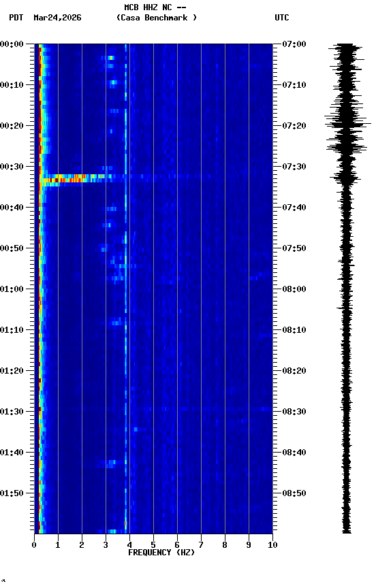This screenshot has width=376, height=588.
Task: Click the 08:40 UTC time label
Action: click(x=294, y=453)
